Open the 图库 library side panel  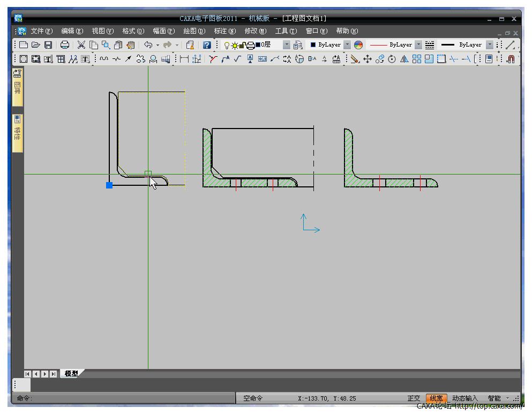[18, 86]
